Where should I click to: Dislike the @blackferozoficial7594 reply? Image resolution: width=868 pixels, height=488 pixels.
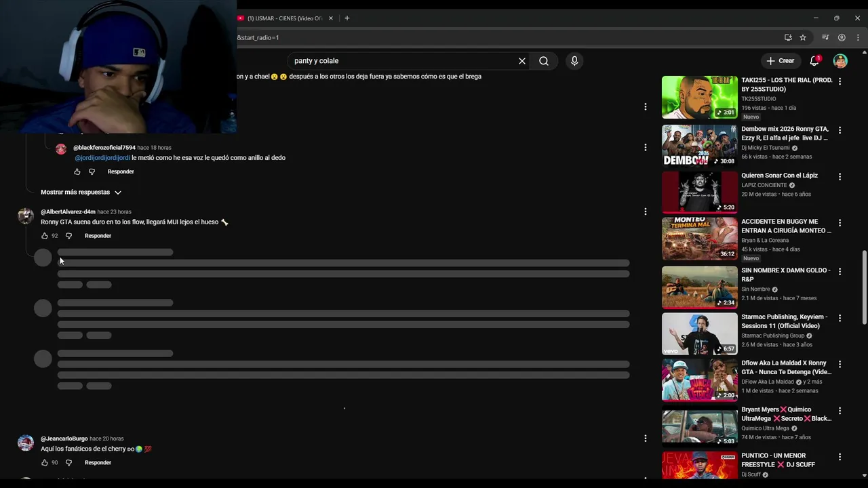92,171
